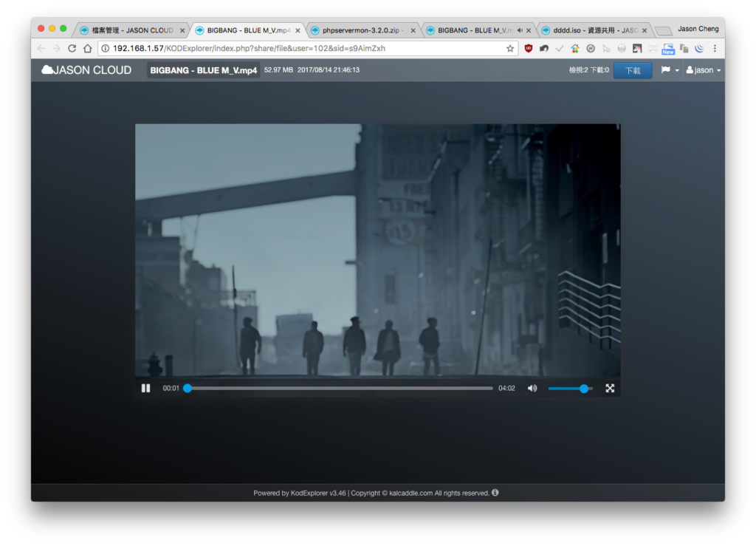Image resolution: width=756 pixels, height=546 pixels.
Task: Click the address bar URL field
Action: point(308,48)
